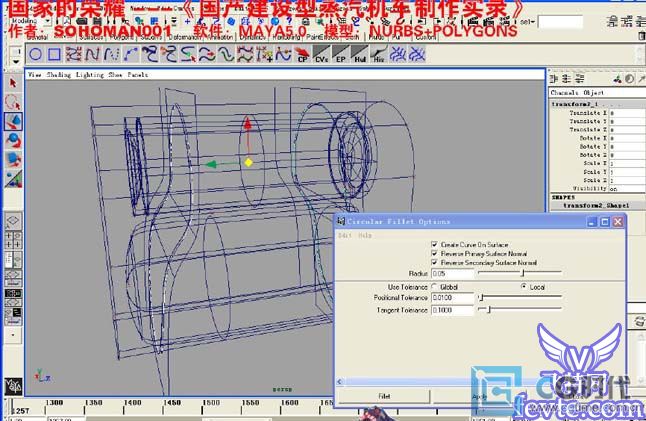Click the EP selection shelf icon

[340, 54]
